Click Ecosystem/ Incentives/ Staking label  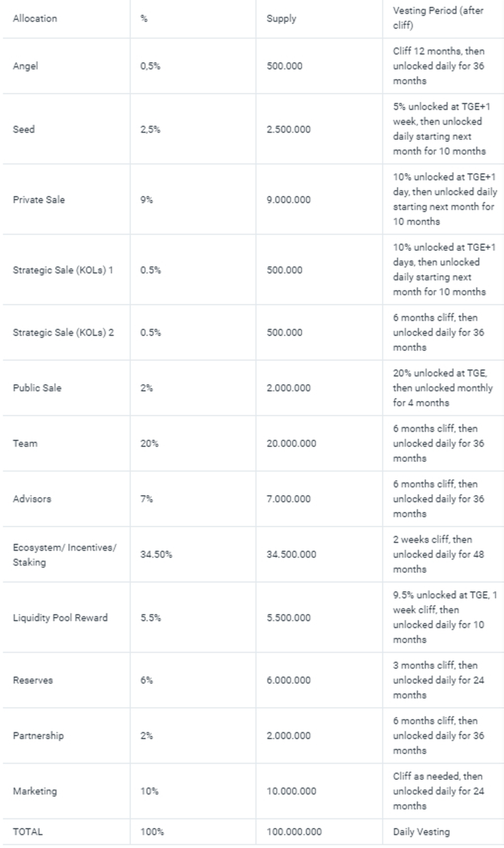[65, 555]
